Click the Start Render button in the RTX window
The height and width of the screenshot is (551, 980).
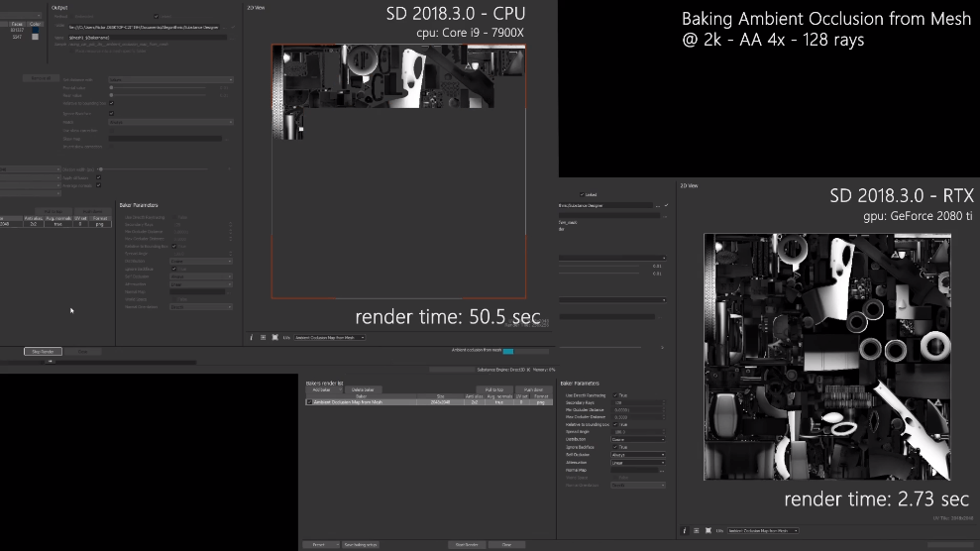tap(467, 545)
